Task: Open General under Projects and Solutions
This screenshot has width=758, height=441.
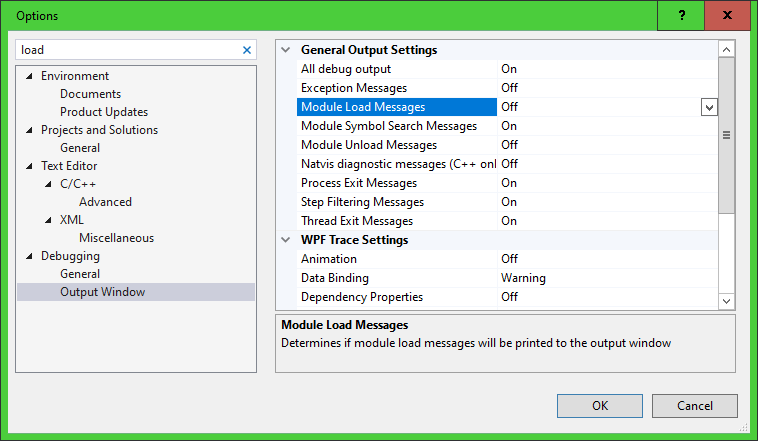Action: click(x=80, y=148)
